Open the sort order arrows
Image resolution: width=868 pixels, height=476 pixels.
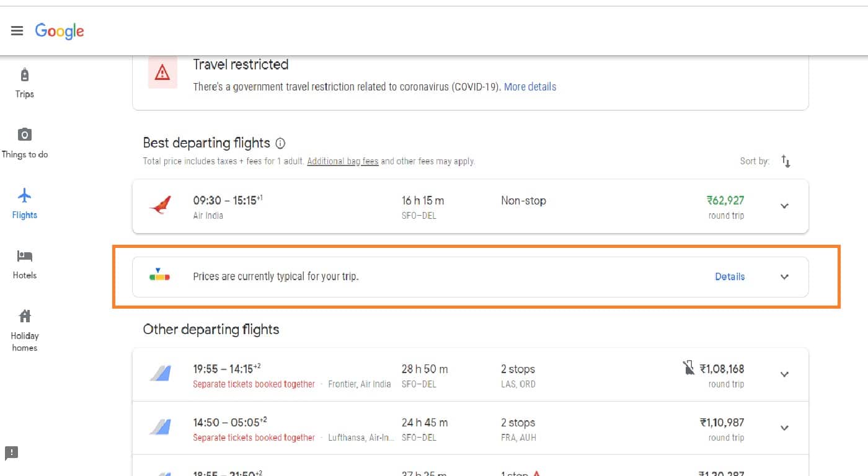tap(786, 161)
